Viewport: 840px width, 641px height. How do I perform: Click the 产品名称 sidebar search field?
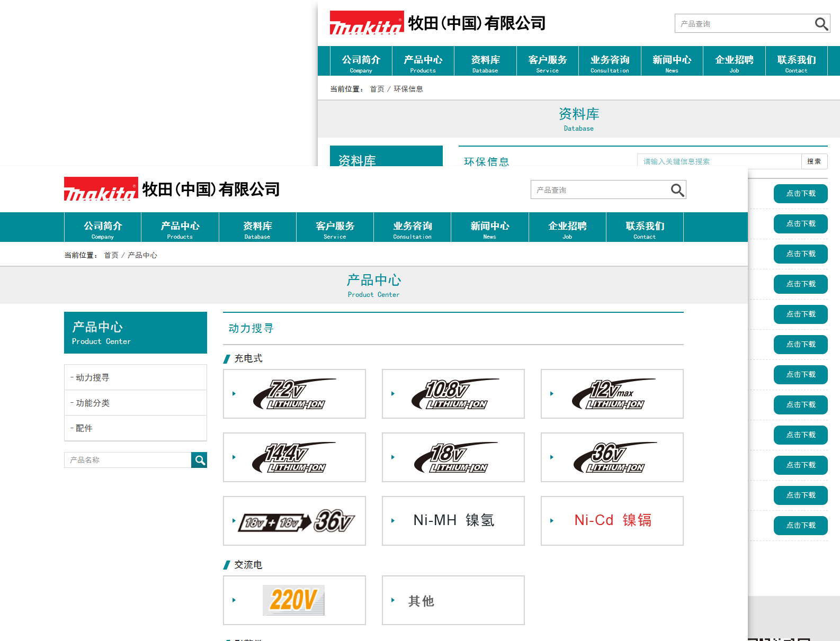tap(128, 460)
